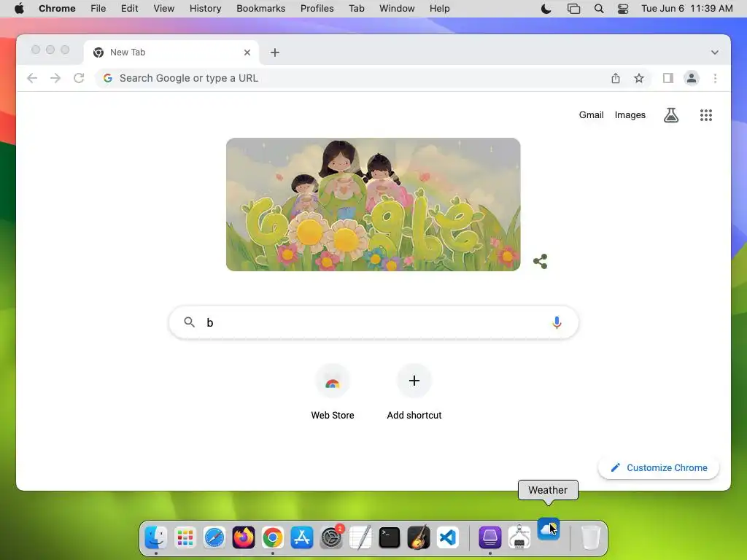Open the Web Store shortcut
The image size is (747, 560).
click(x=333, y=392)
